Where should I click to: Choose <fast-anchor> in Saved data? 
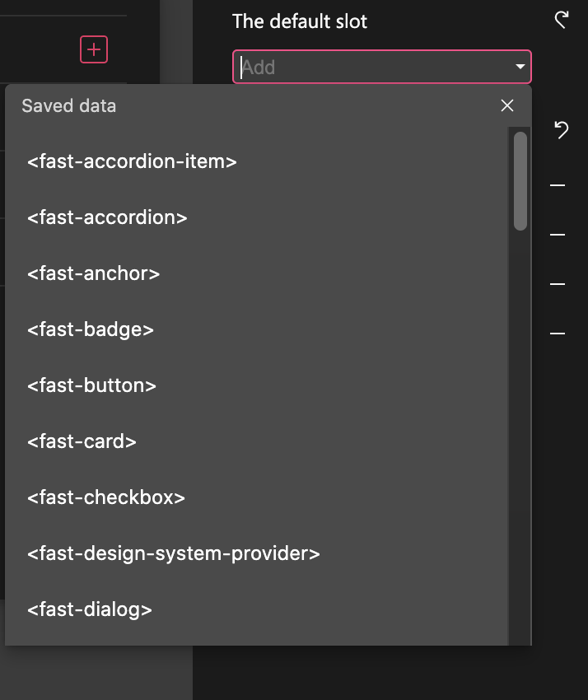(93, 273)
